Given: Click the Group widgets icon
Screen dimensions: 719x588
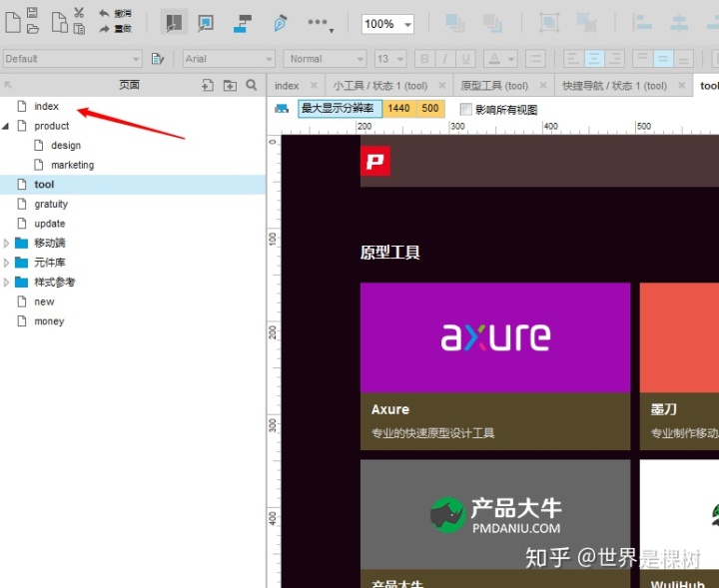Looking at the screenshot, I should [549, 22].
